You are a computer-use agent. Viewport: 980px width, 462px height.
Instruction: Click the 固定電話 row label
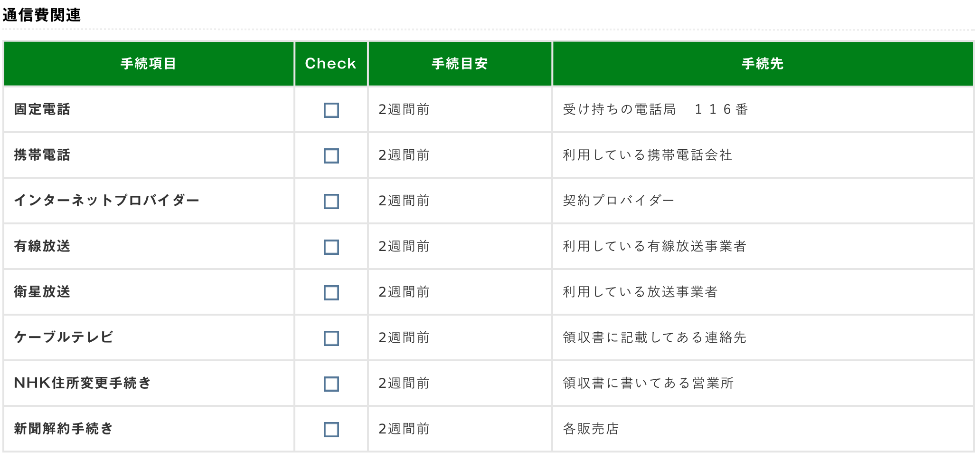click(42, 109)
